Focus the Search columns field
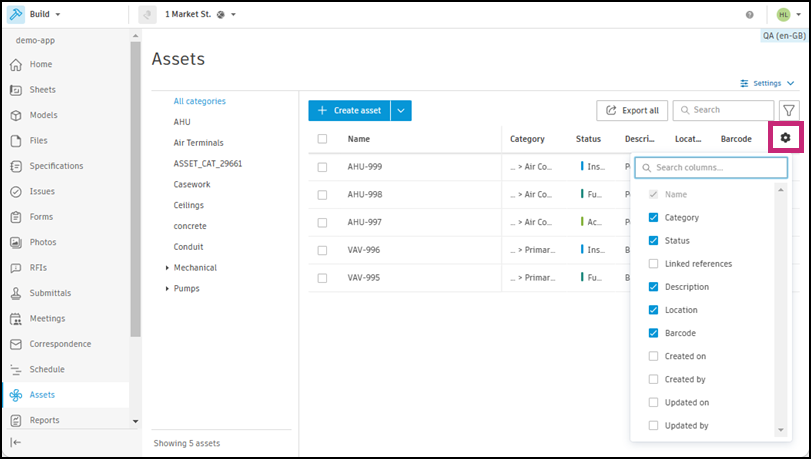Screen dimensions: 811x459 (x=711, y=168)
